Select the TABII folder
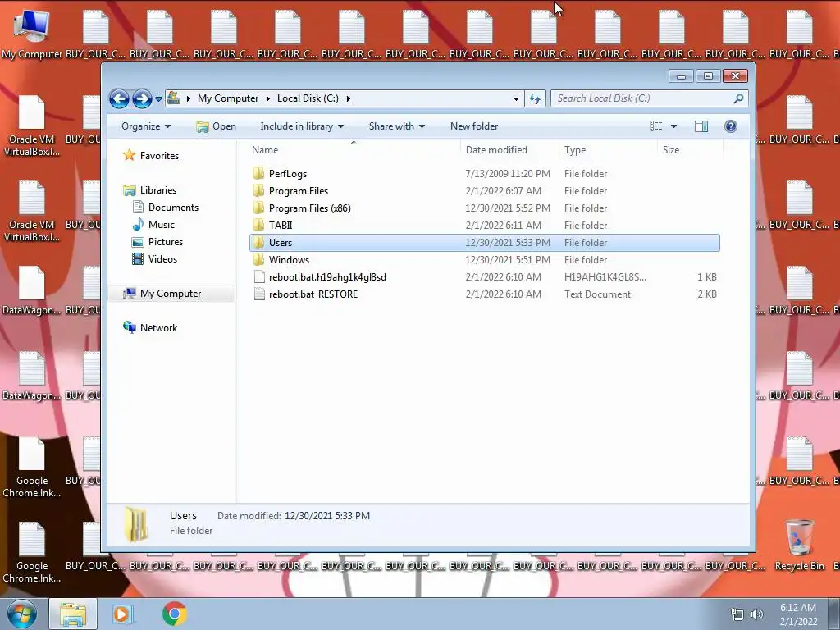 click(x=281, y=226)
